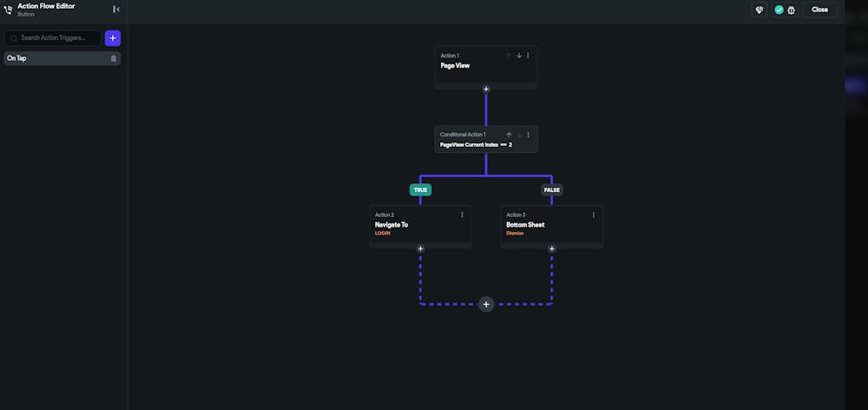Add action below Navigate To
Image resolution: width=868 pixels, height=410 pixels.
click(421, 248)
